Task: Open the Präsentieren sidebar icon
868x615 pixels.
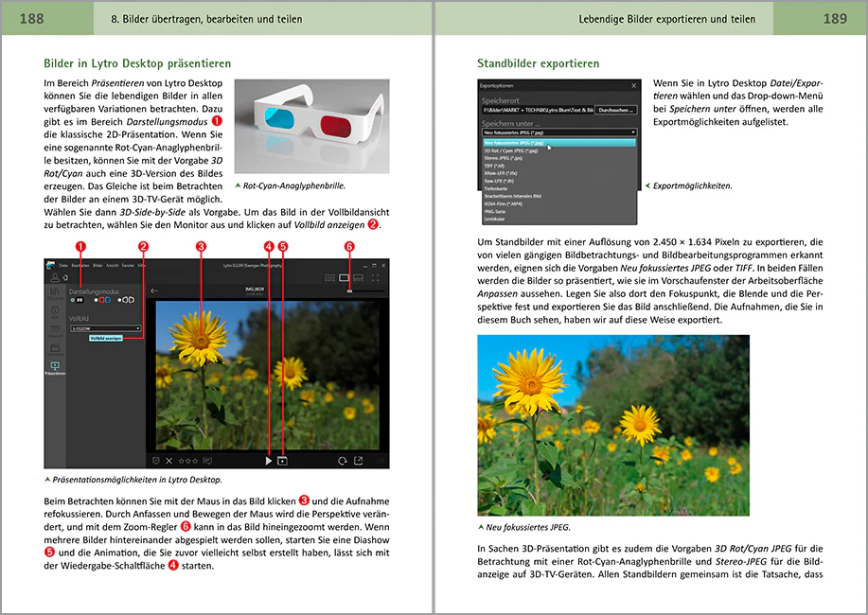Action: pyautogui.click(x=55, y=367)
